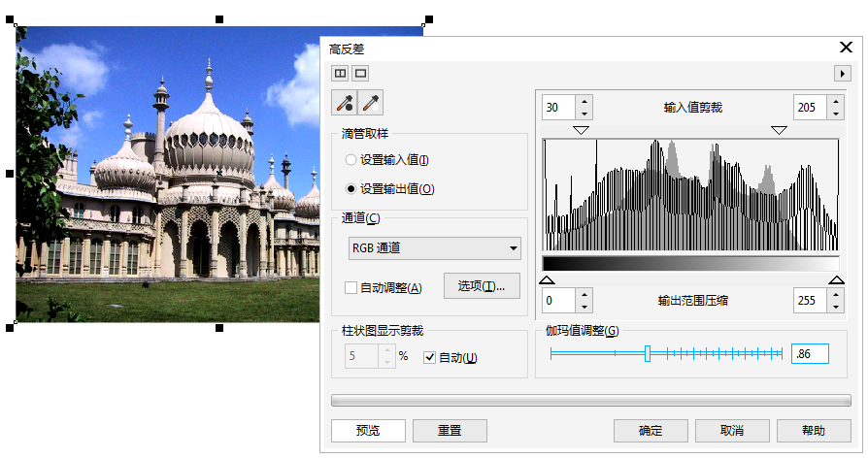Click the gamma adjustment slider handle
The image size is (868, 458).
point(647,354)
